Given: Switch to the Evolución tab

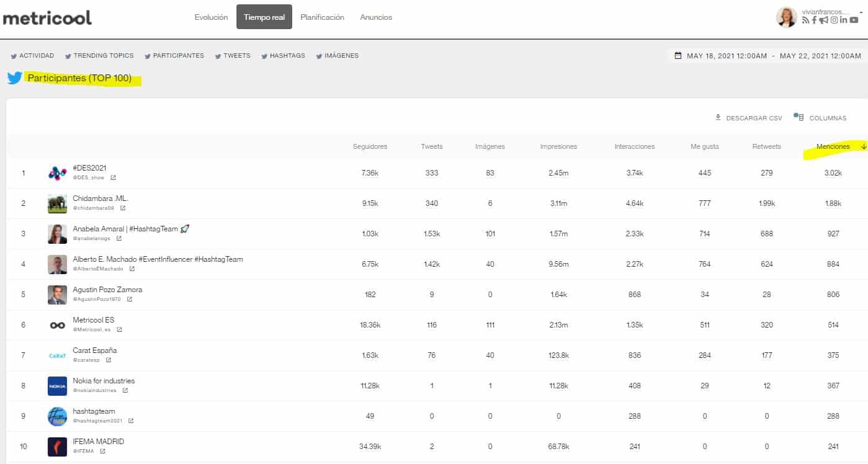Looking at the screenshot, I should pyautogui.click(x=211, y=17).
